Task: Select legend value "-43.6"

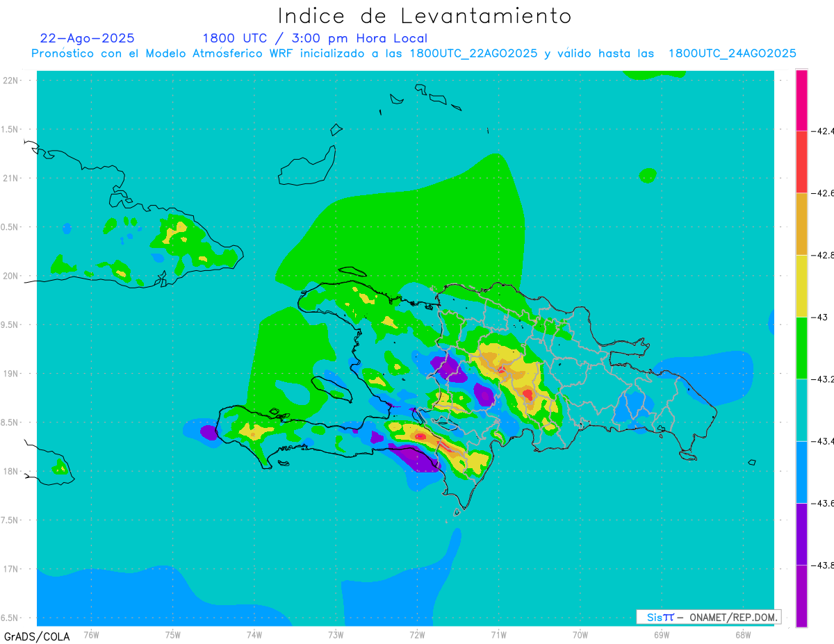Action: tap(823, 503)
